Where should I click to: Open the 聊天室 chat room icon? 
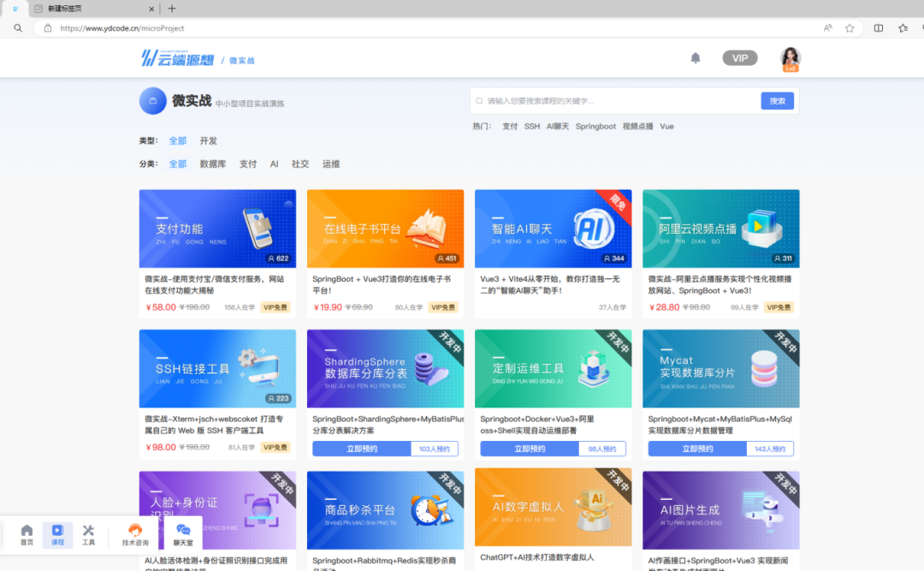point(183,534)
